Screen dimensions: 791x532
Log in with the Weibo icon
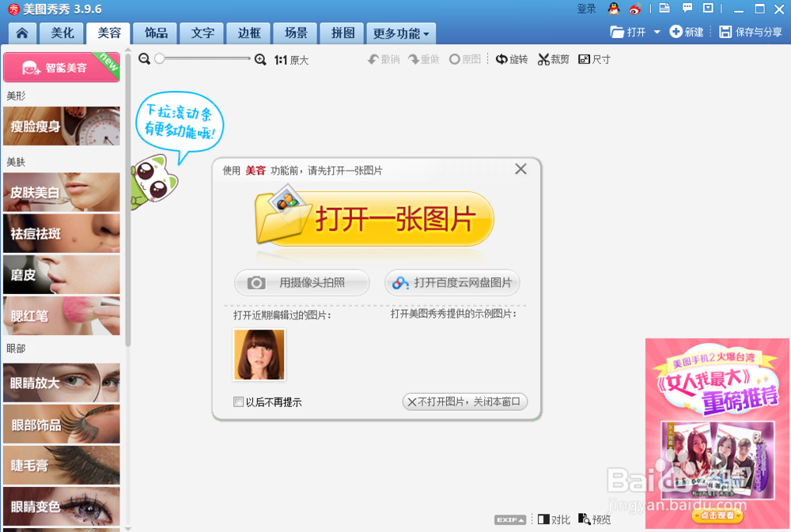coord(634,9)
